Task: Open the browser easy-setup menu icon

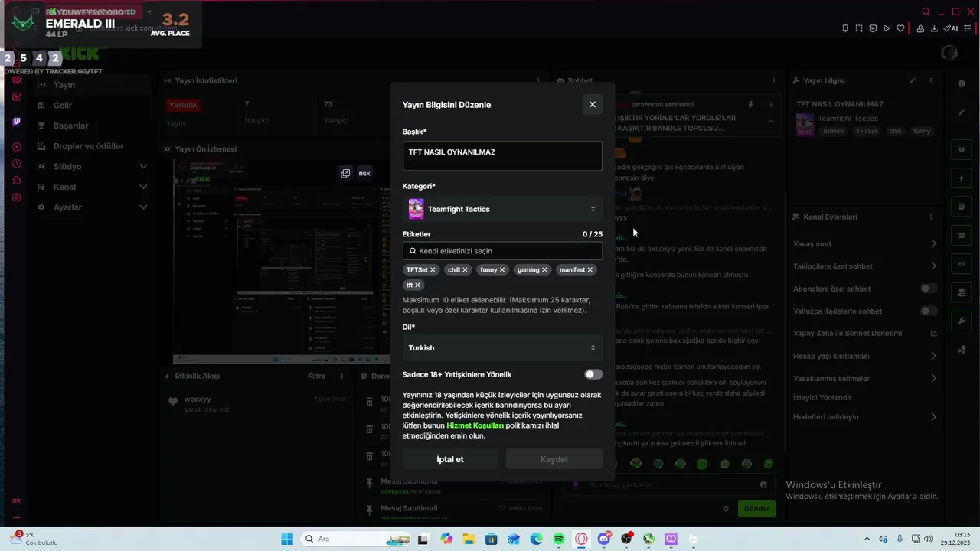Action: coord(968,29)
